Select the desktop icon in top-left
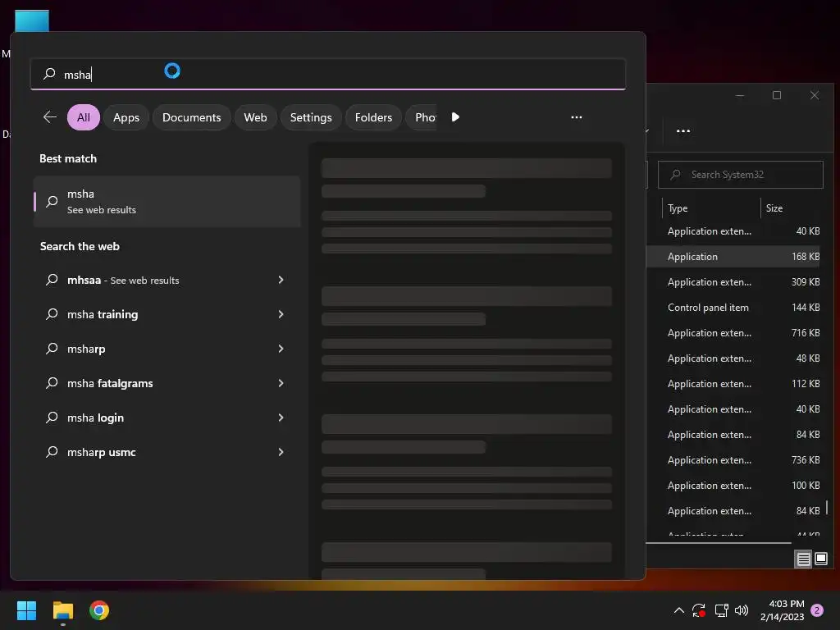Screen dimensions: 840x630 coord(32,21)
